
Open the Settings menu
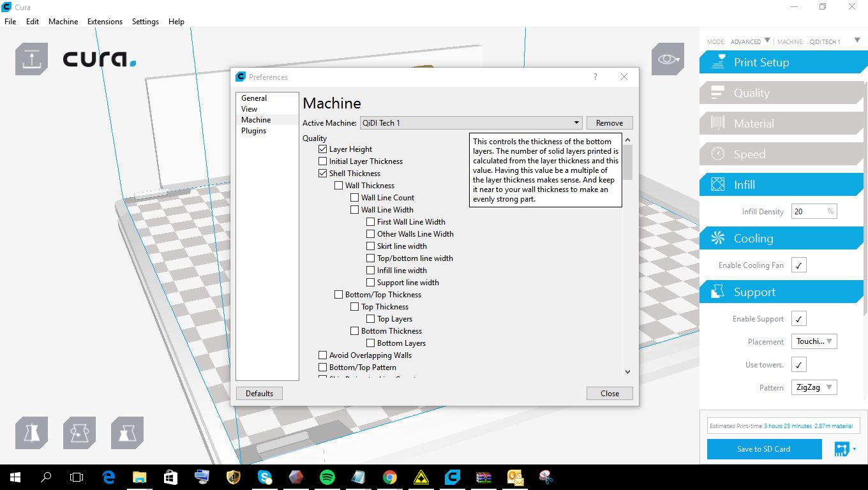point(146,21)
